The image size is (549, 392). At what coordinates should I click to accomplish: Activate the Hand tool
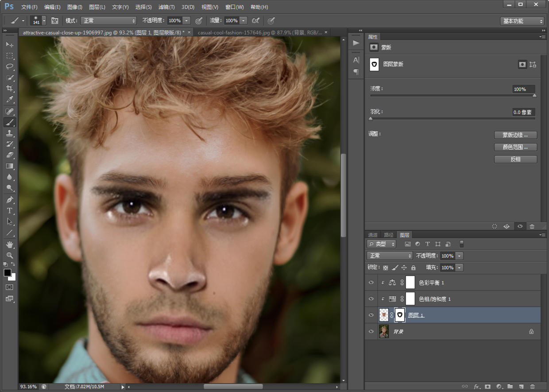[x=10, y=245]
